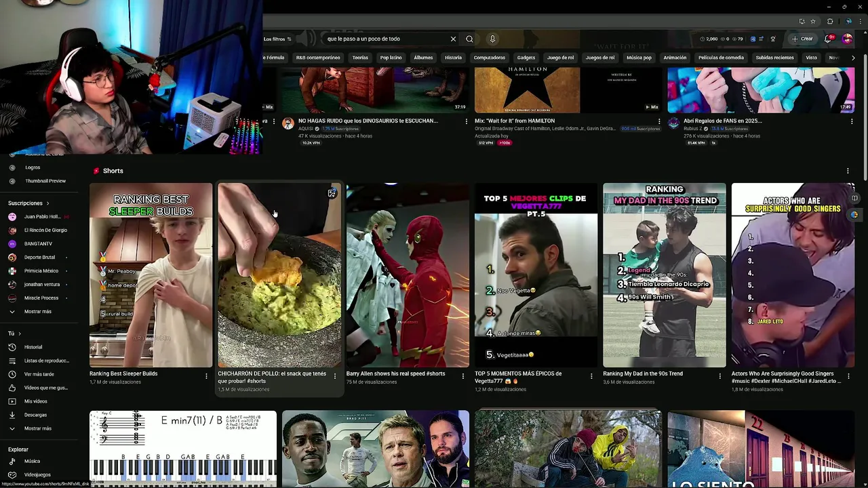Click the install app icon in address bar
Viewport: 868px width, 488px height.
(x=802, y=21)
